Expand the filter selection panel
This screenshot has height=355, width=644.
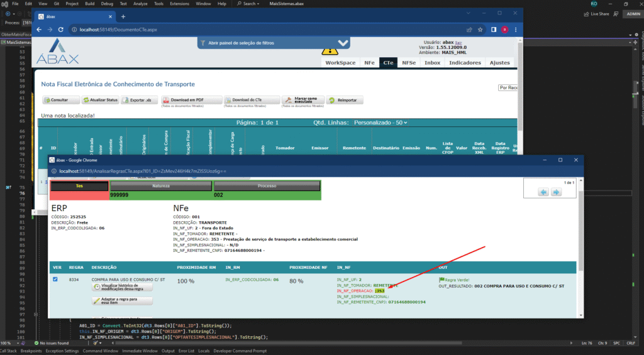coord(342,43)
